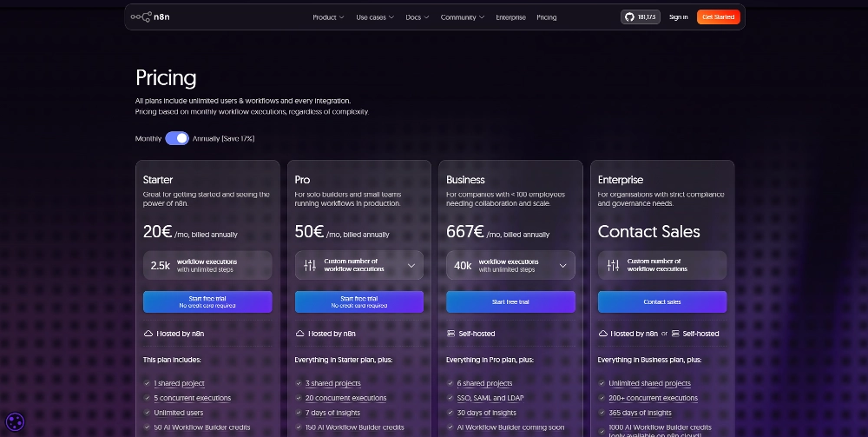Image resolution: width=868 pixels, height=437 pixels.
Task: Expand the Business 40k executions dropdown
Action: pos(562,265)
